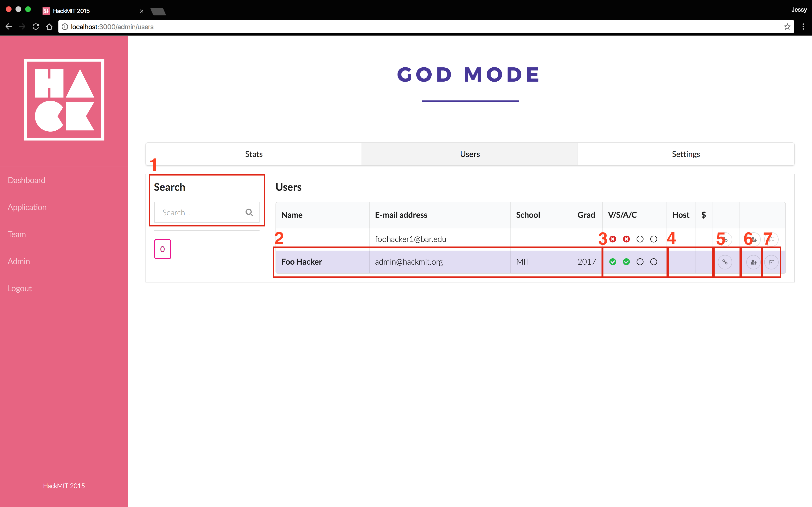
Task: Click second green check in Foo Hacker row
Action: pos(626,262)
